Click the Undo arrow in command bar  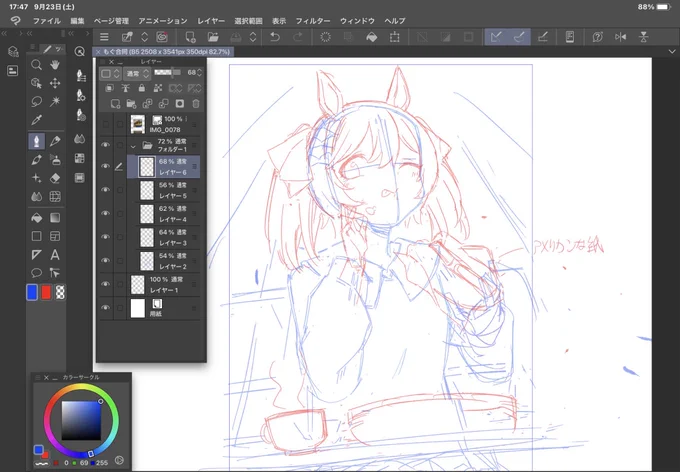[x=275, y=37]
